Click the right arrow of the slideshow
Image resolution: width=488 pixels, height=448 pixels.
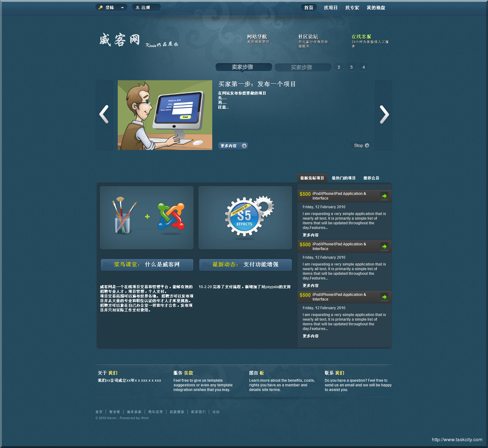tap(384, 115)
